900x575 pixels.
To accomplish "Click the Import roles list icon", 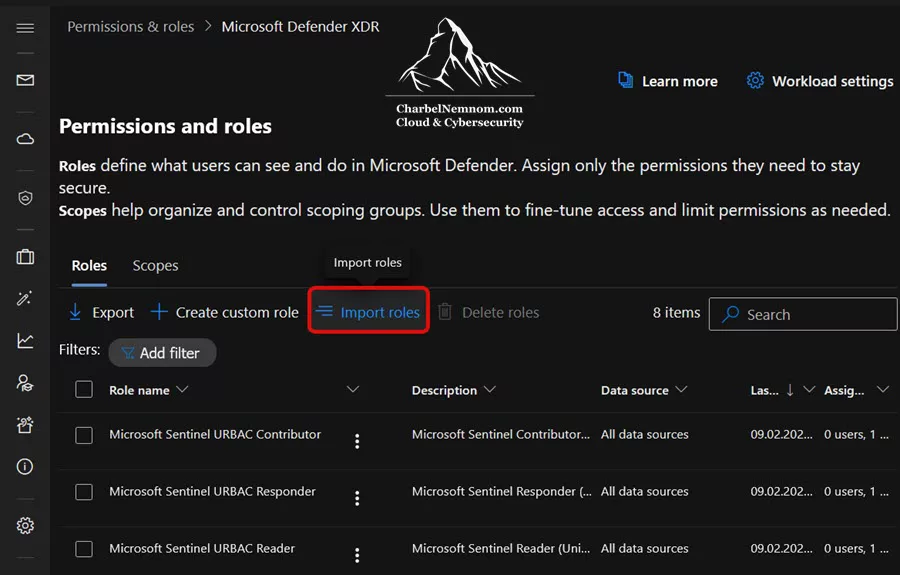I will 324,312.
